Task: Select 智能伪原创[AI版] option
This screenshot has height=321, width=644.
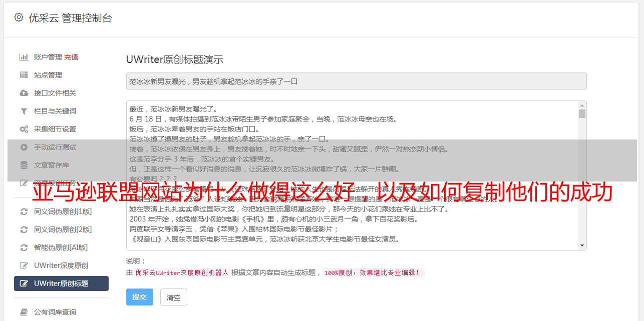Action: pos(61,247)
